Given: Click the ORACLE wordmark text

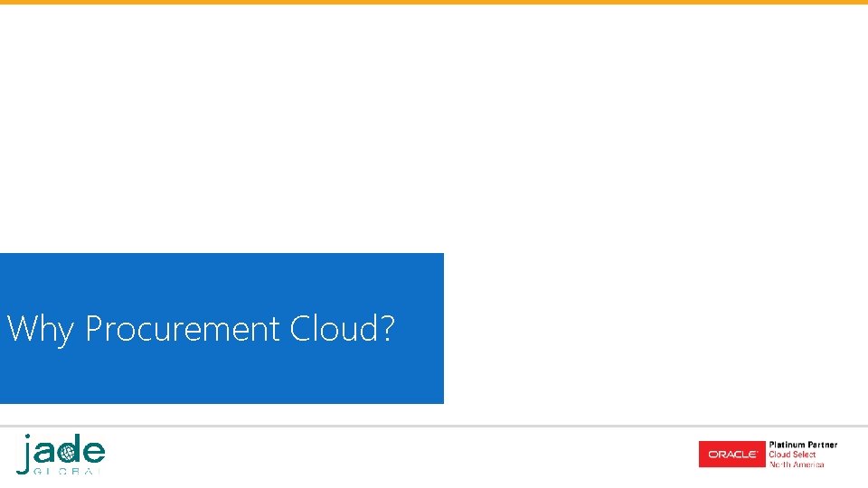Looking at the screenshot, I should click(x=732, y=455).
